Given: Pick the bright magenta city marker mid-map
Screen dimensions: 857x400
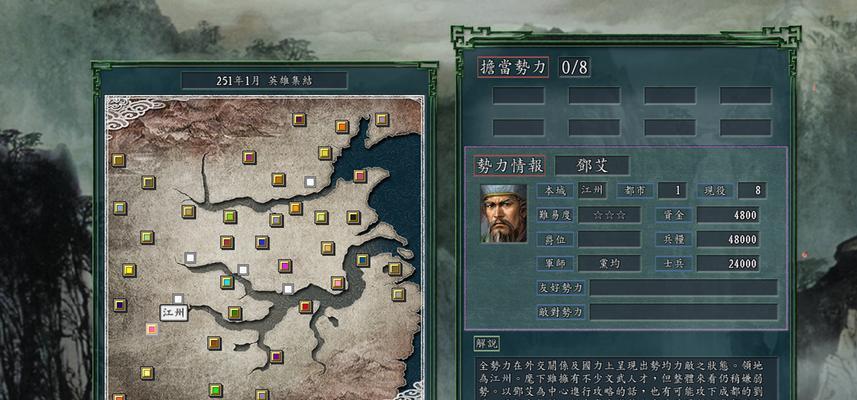Looking at the screenshot, I should click(x=284, y=266).
